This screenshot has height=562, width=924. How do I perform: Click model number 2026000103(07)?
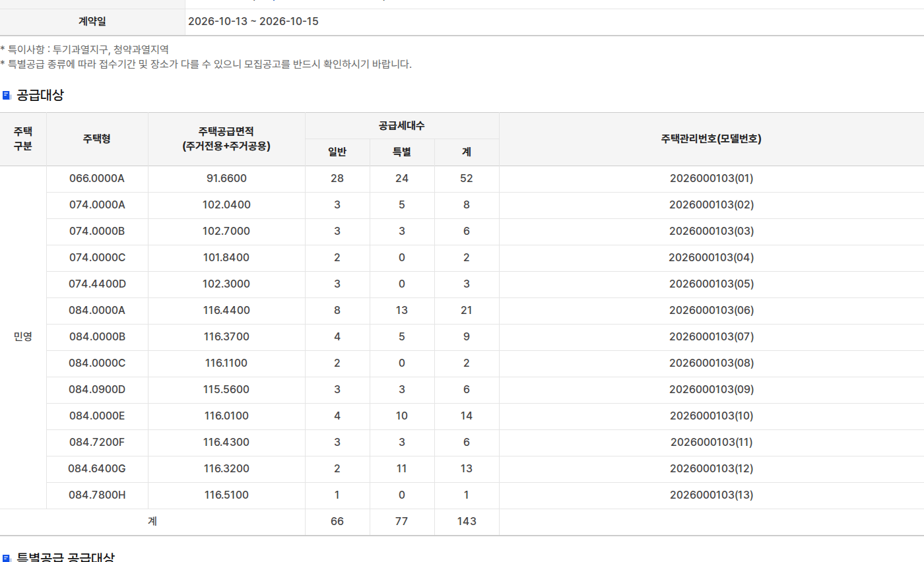711,337
